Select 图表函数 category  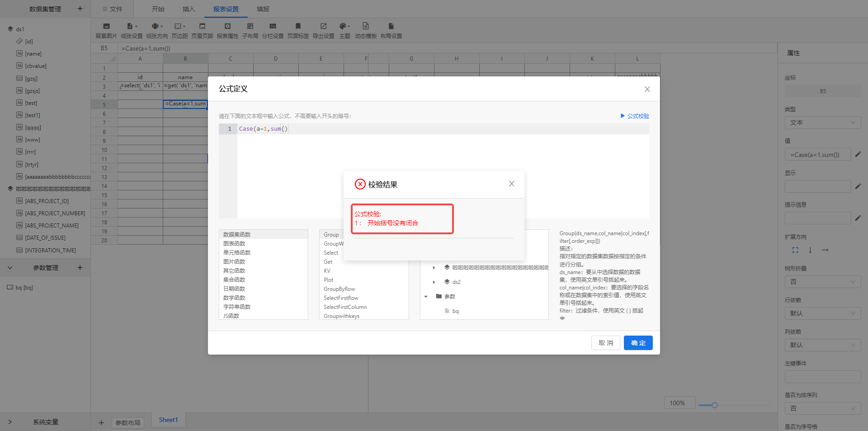234,243
